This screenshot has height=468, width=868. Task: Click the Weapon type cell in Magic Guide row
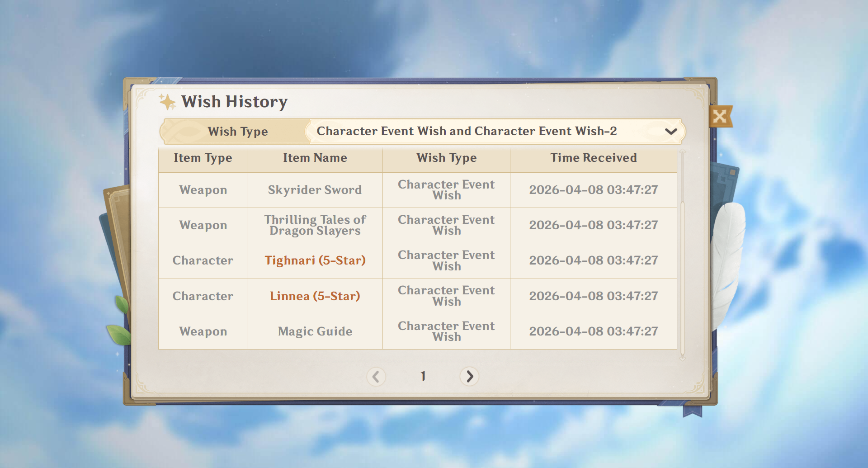pos(203,331)
